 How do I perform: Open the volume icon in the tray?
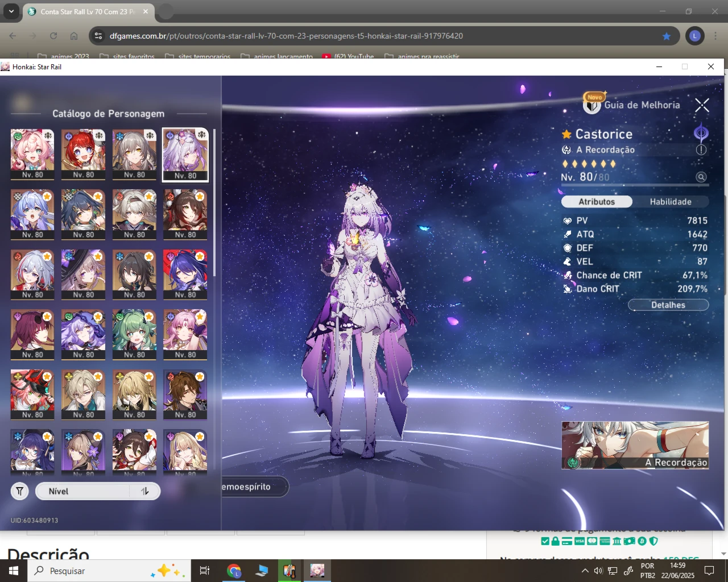[x=598, y=571]
